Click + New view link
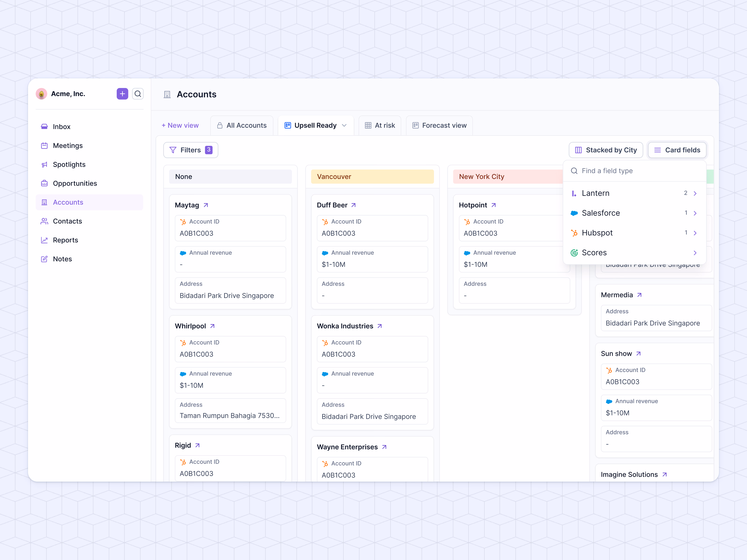The width and height of the screenshot is (747, 560). tap(180, 126)
